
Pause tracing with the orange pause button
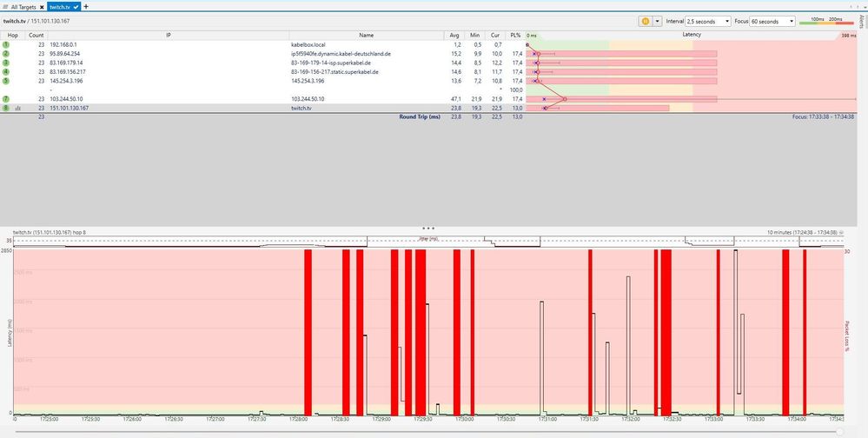click(x=646, y=21)
